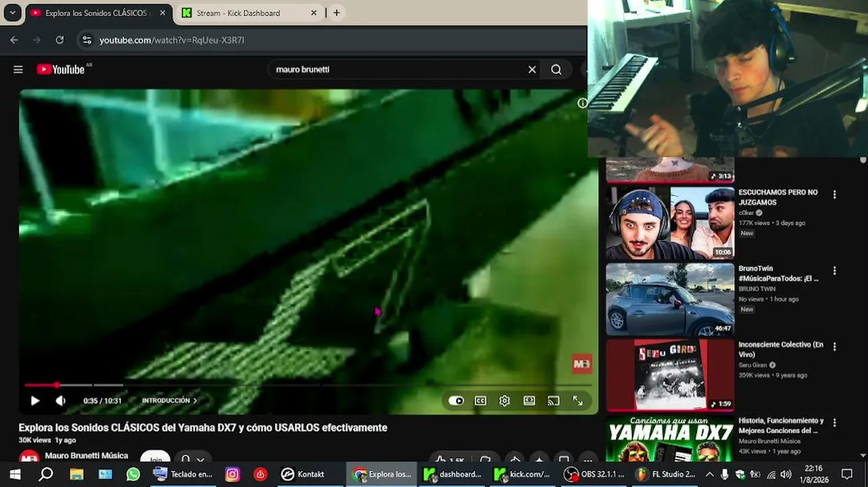Switch the player to theater mode
The image size is (868, 487).
pyautogui.click(x=529, y=401)
